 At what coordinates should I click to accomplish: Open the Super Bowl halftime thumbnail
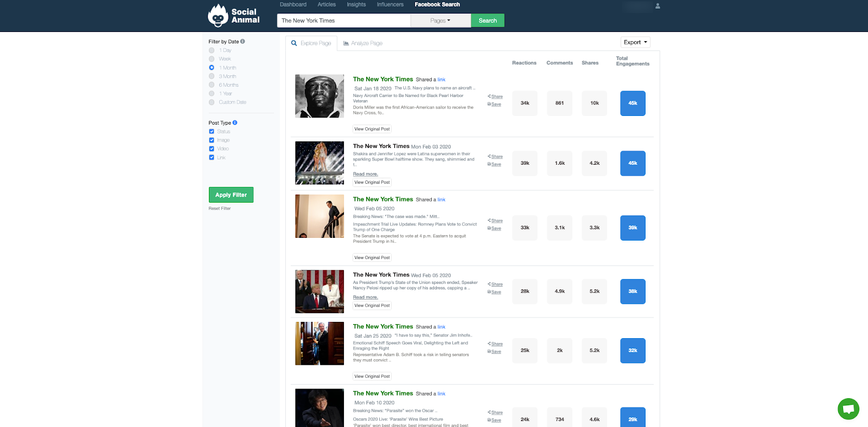[320, 163]
